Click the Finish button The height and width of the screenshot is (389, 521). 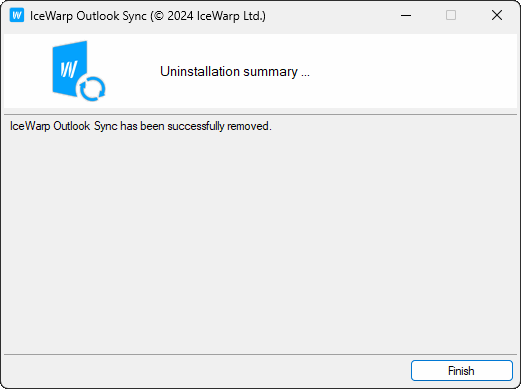pos(461,370)
